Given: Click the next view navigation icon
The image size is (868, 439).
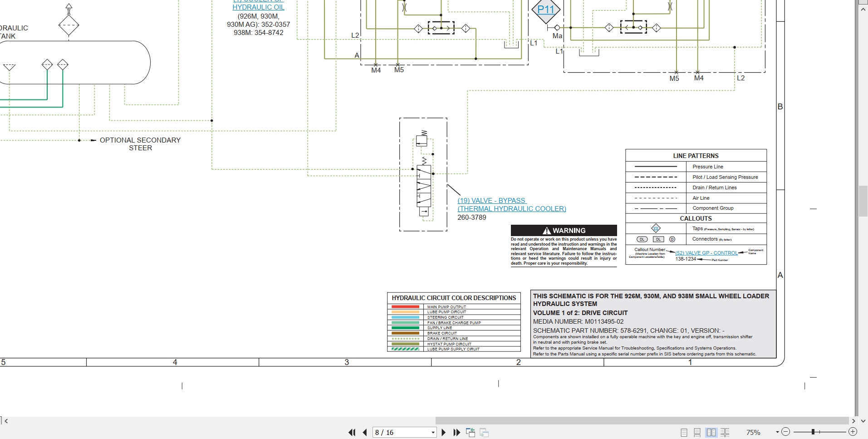Looking at the screenshot, I should [x=484, y=433].
